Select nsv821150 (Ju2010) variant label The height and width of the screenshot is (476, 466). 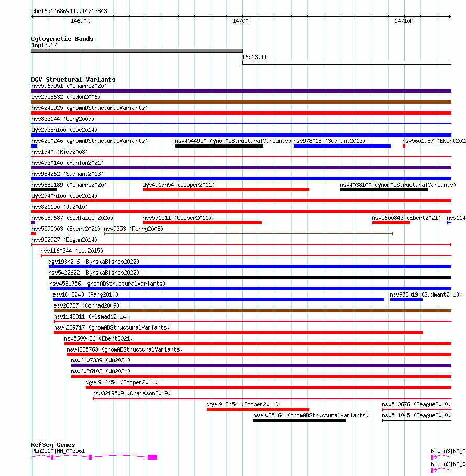(x=60, y=207)
